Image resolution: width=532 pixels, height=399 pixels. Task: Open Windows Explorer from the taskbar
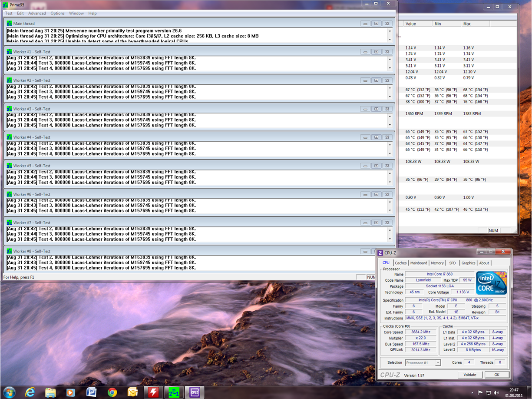pyautogui.click(x=51, y=392)
